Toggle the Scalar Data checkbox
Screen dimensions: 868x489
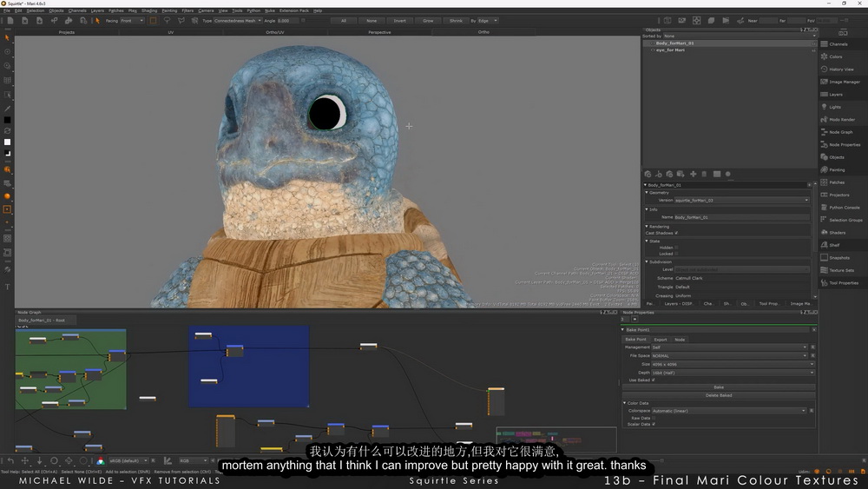pyautogui.click(x=654, y=424)
